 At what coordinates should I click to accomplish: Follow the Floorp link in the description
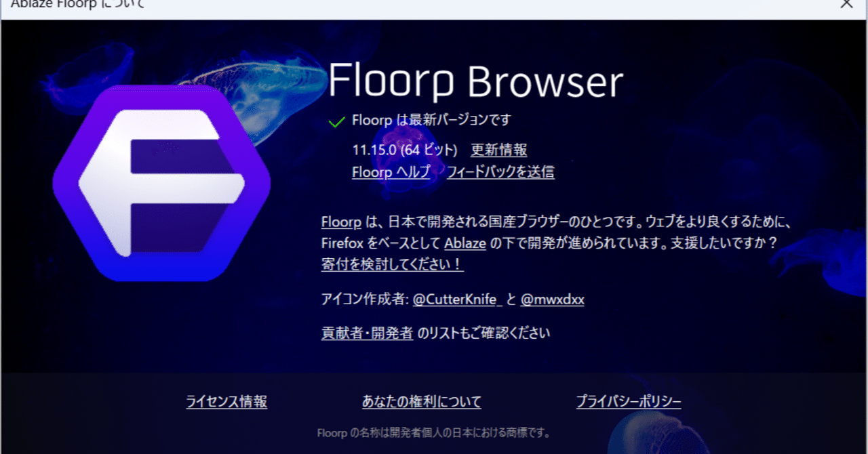coord(341,222)
